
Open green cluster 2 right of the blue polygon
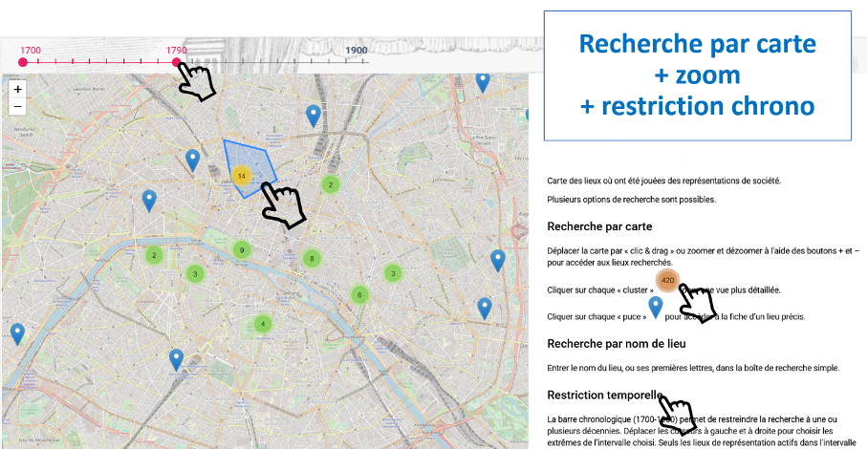tap(331, 184)
